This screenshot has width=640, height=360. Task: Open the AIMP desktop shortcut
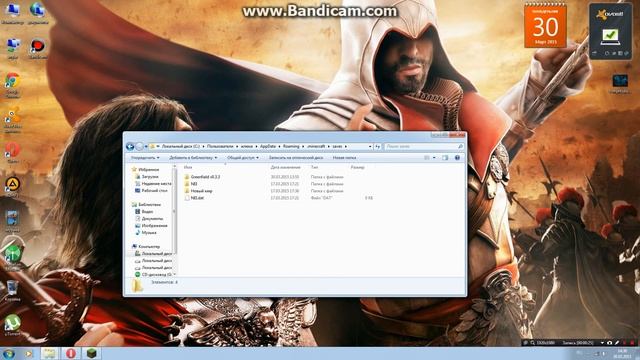pyautogui.click(x=12, y=187)
